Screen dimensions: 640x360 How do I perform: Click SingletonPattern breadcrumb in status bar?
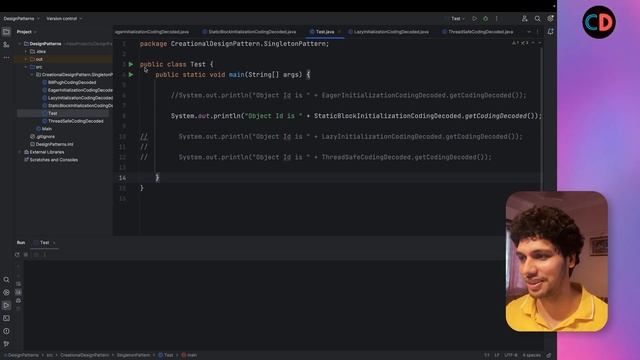tap(133, 356)
